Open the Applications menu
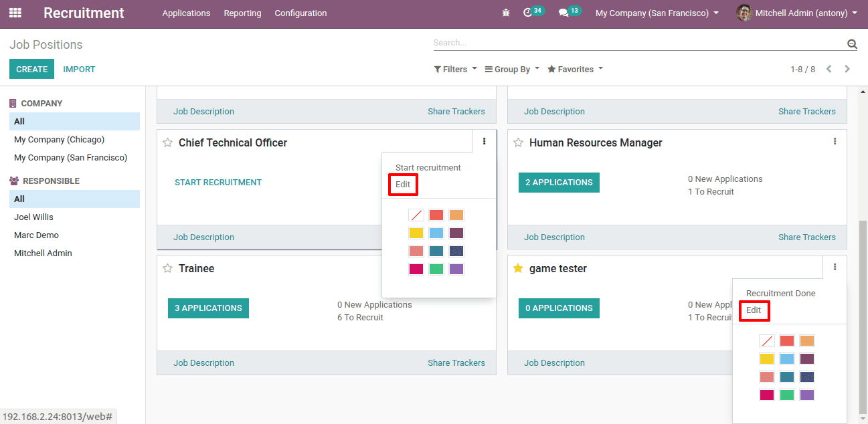 (186, 13)
